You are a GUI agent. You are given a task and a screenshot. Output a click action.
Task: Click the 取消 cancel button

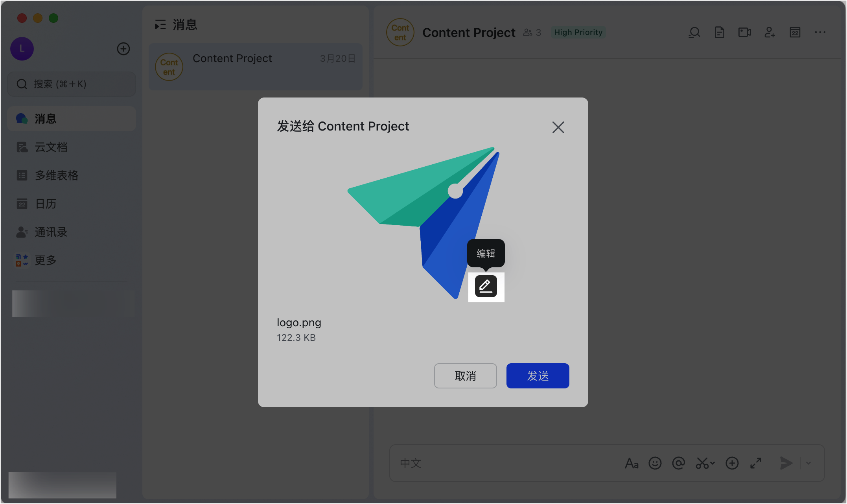[x=465, y=376]
